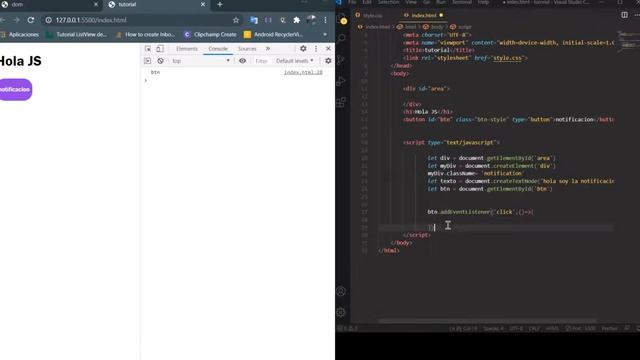Open the Aplicaciones bookmark
The width and height of the screenshot is (640, 360).
20,35
